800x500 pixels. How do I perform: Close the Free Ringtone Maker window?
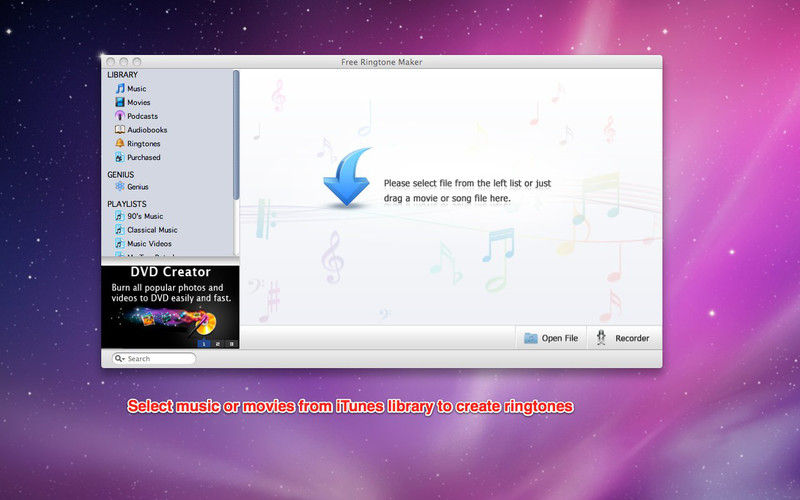[x=111, y=62]
